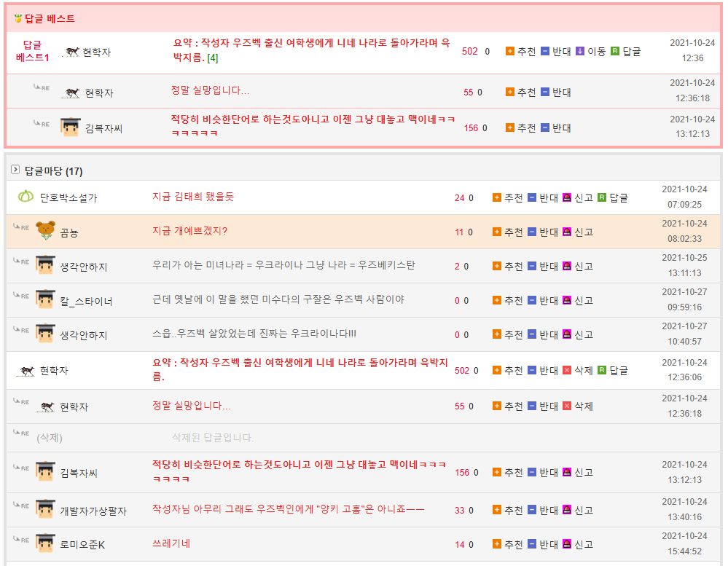This screenshot has height=566, width=728.
Task: Click the green 답글 icon on 단호박소설가's comment
Action: (x=602, y=197)
